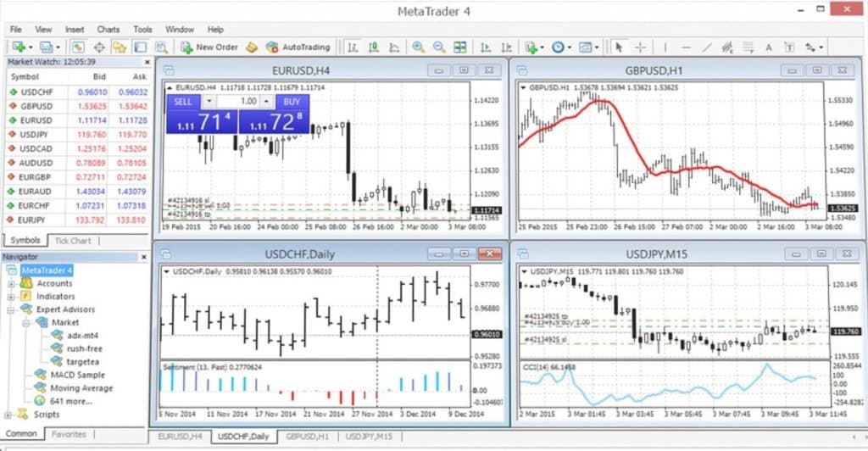Click the Zoom Out magnifier icon
The height and width of the screenshot is (451, 868).
point(439,47)
